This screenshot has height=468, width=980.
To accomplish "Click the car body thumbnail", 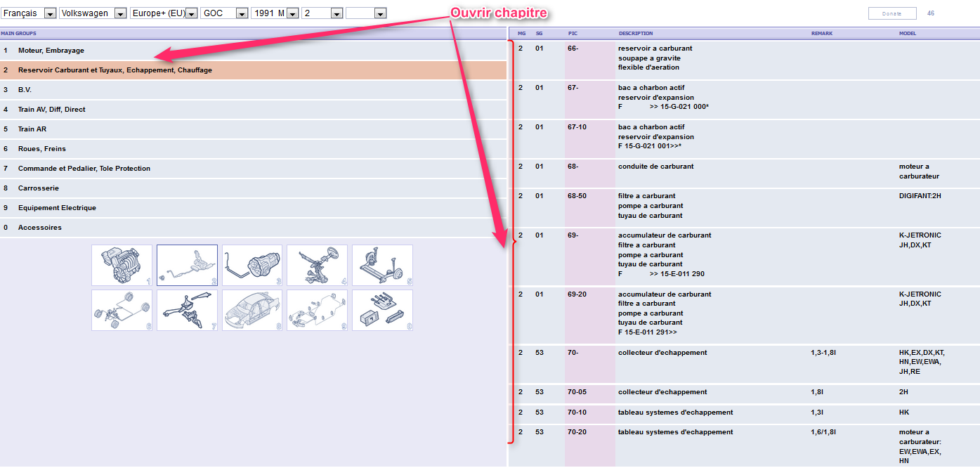I will pos(252,310).
